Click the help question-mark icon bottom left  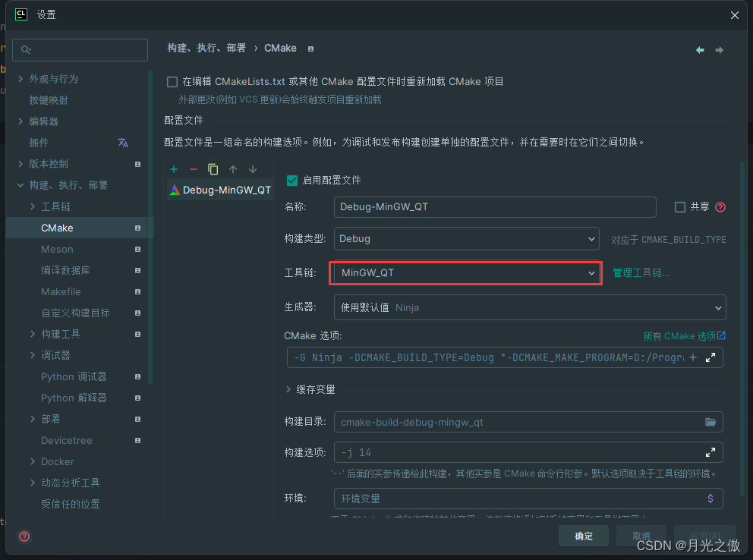(x=24, y=536)
